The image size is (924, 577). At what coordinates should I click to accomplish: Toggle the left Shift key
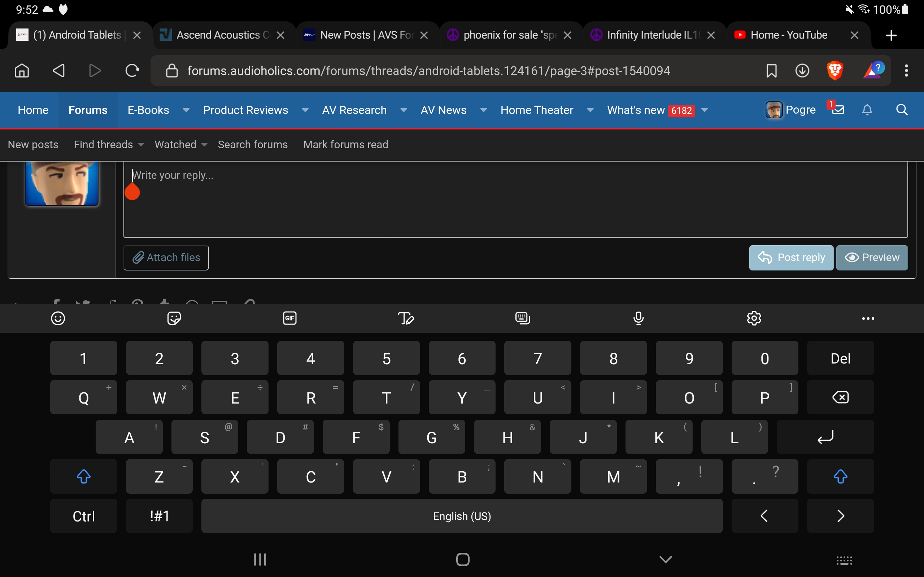84,476
